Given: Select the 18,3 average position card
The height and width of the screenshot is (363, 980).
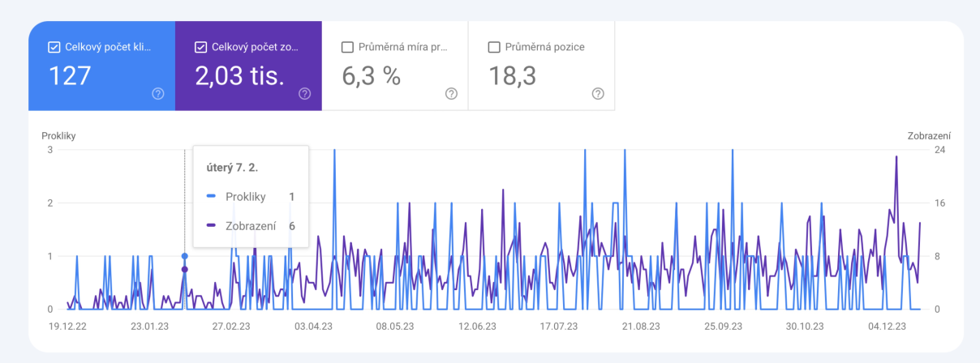Looking at the screenshot, I should click(x=542, y=66).
